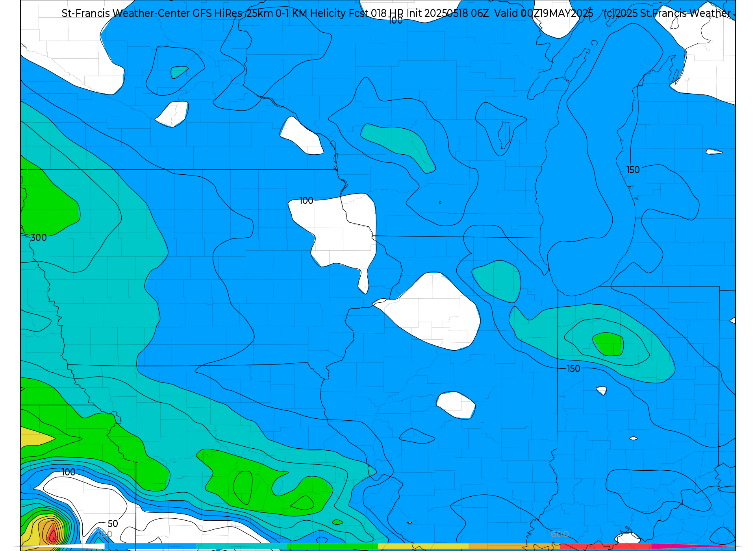Click the faint '600' color bar label

tap(560, 534)
